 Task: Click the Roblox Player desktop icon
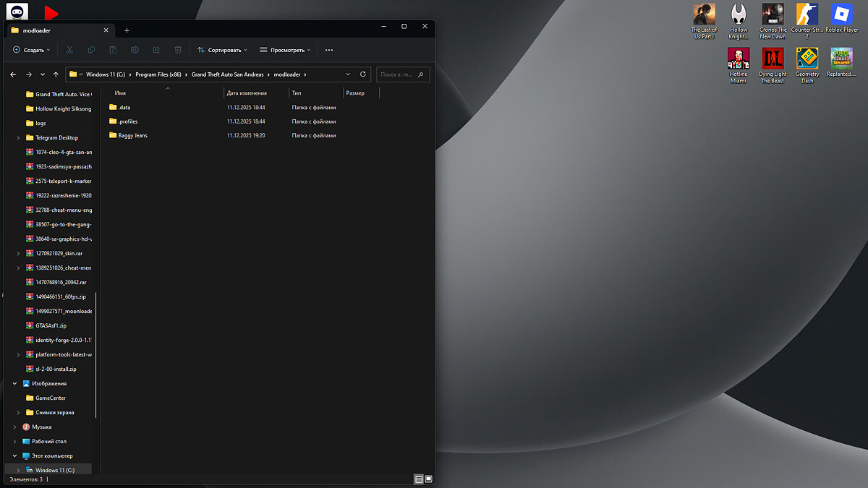pyautogui.click(x=841, y=20)
